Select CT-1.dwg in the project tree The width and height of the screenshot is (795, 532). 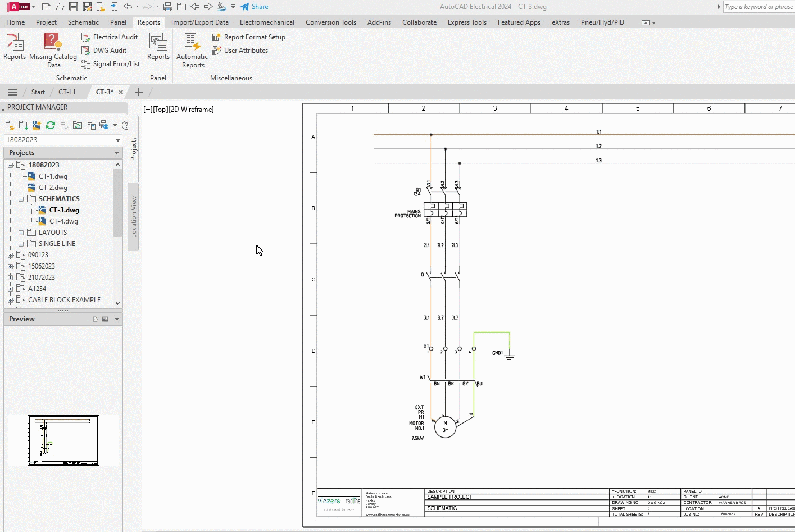(x=53, y=176)
